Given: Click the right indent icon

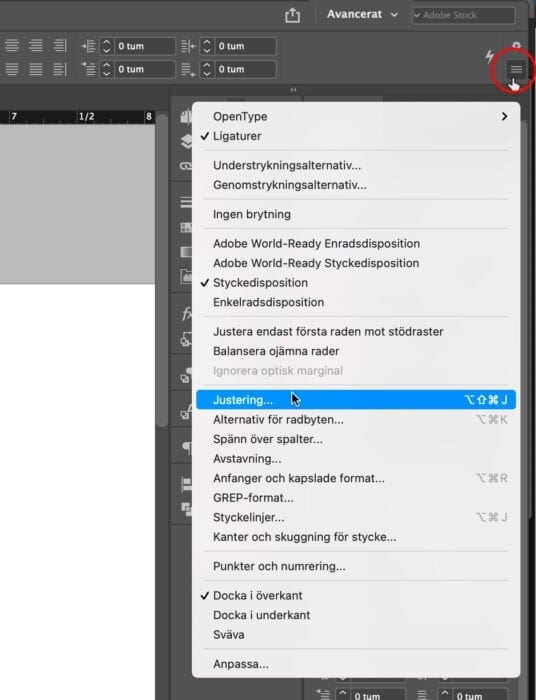Looking at the screenshot, I should pyautogui.click(x=188, y=46).
